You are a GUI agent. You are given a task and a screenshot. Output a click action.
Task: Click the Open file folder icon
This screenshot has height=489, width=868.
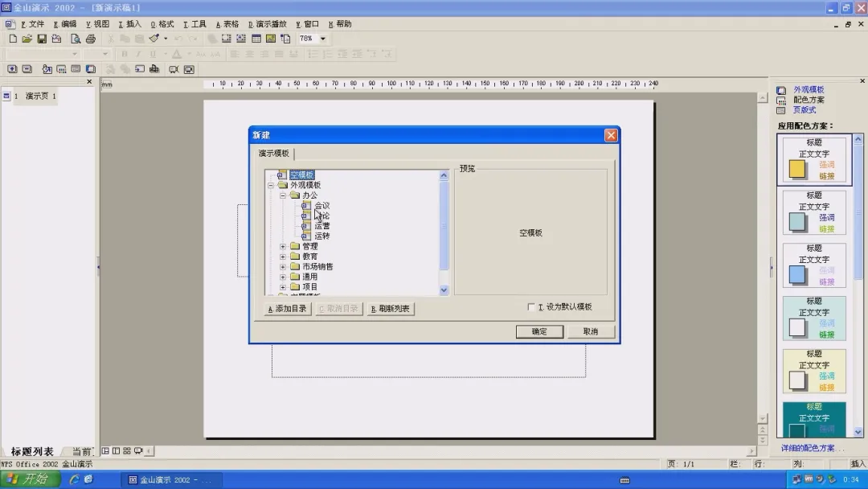tap(27, 39)
